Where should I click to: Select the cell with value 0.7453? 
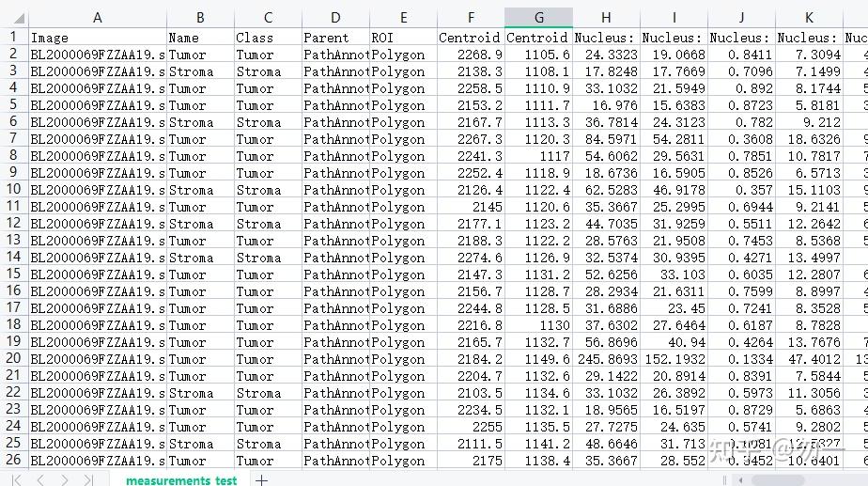[742, 241]
